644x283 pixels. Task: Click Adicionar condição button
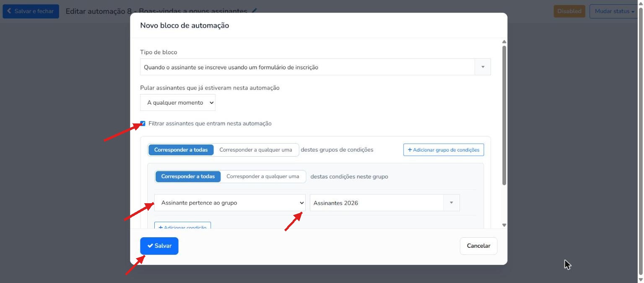point(183,226)
